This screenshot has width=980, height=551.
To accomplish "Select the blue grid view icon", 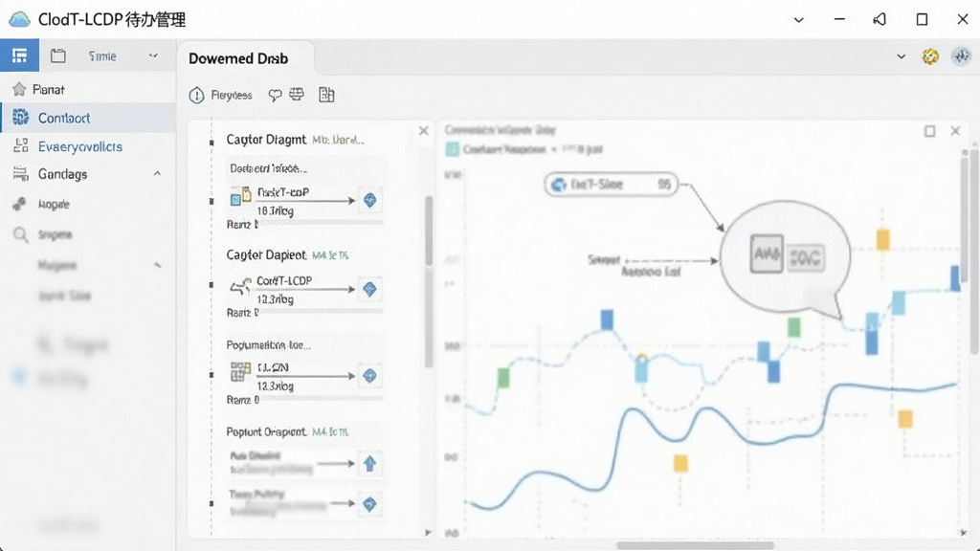I will click(x=19, y=55).
